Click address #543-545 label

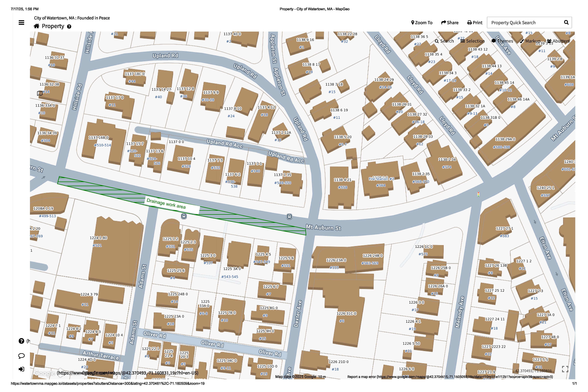pos(230,277)
